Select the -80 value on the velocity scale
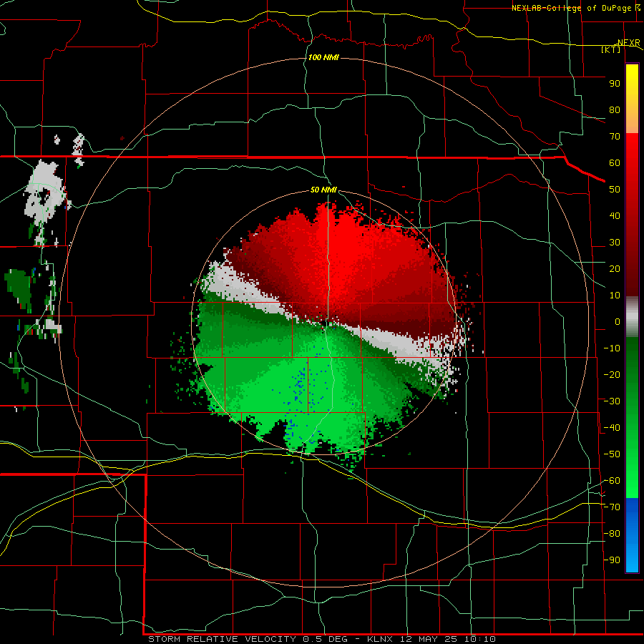 coord(612,534)
